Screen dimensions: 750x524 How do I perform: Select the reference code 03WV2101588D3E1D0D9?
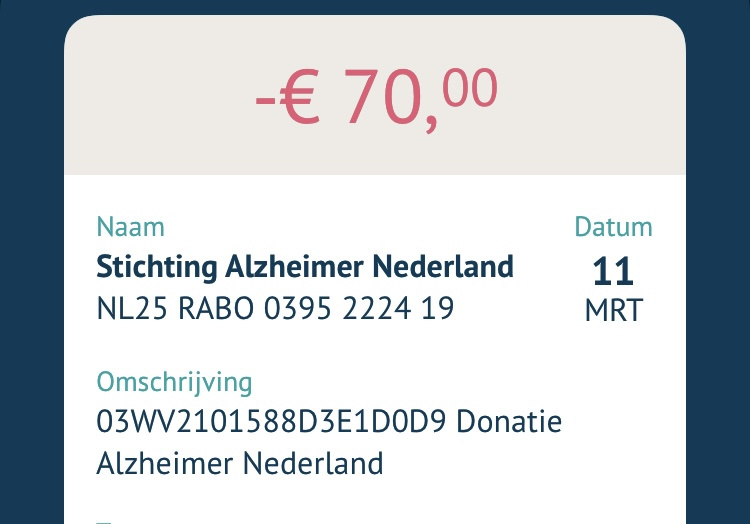pyautogui.click(x=271, y=421)
